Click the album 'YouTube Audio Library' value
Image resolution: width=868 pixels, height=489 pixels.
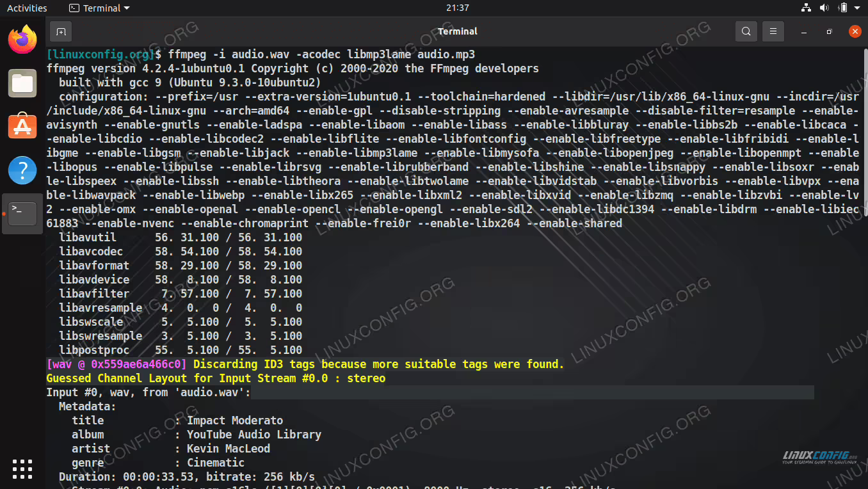click(254, 435)
